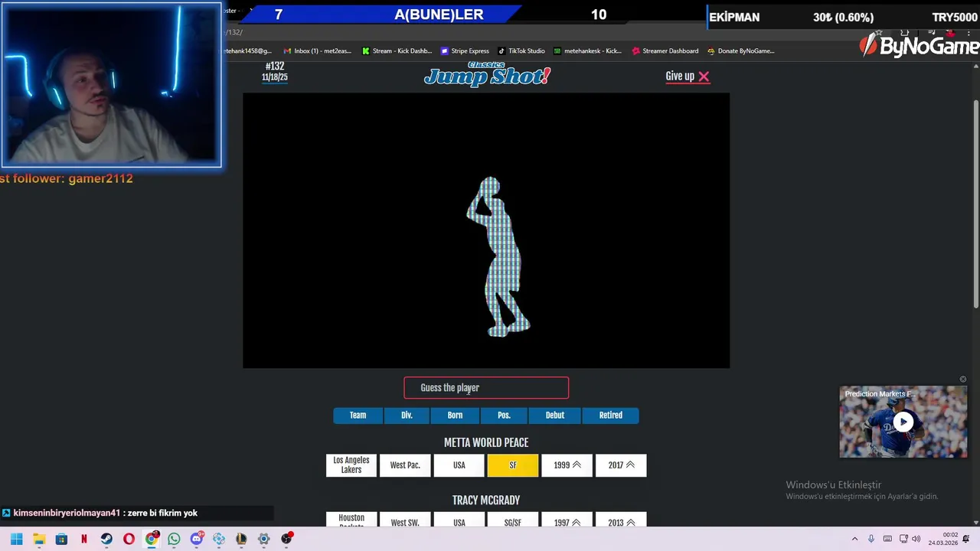Click the kimseninbiryeriolmayan41 chat message

105,513
